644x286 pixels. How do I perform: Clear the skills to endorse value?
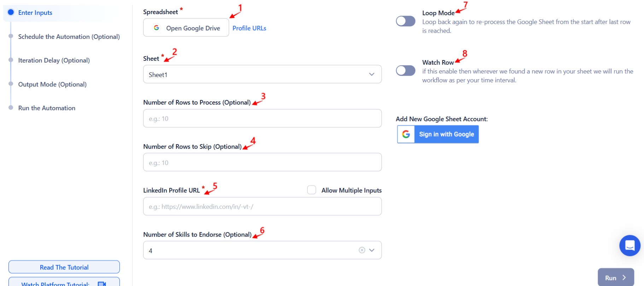click(362, 250)
